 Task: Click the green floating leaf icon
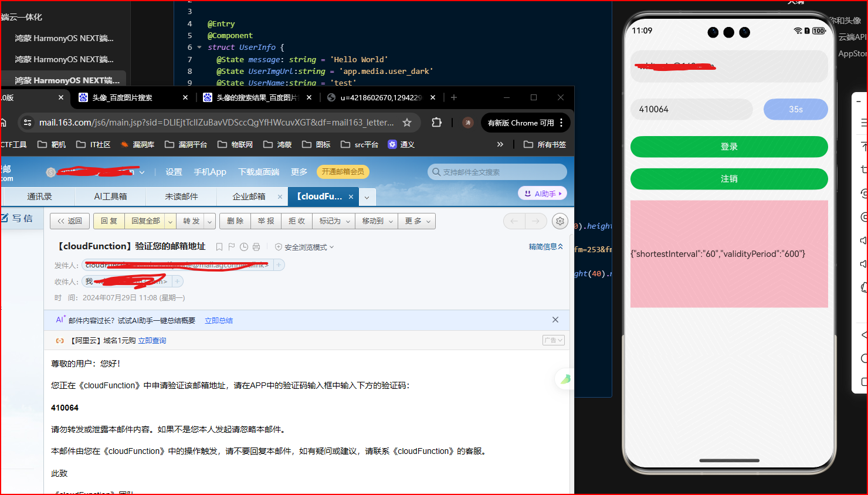565,379
